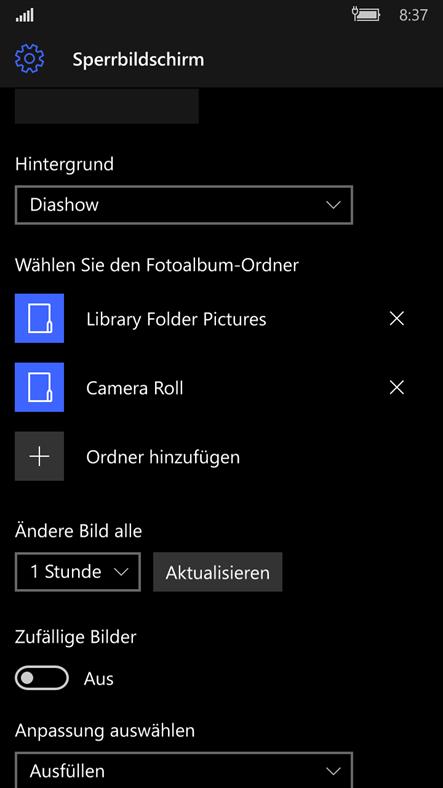Tap the plus icon to add folder
Viewport: 443px width, 788px height.
click(x=39, y=456)
